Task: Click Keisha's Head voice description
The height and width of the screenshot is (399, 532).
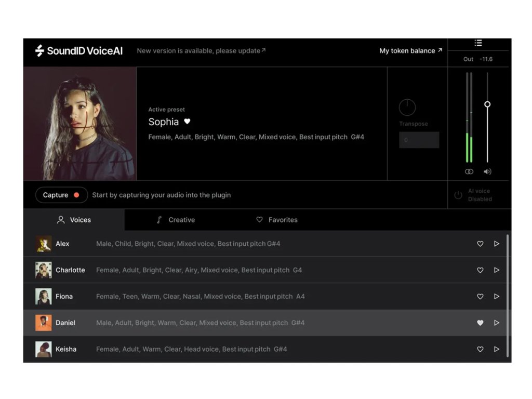Action: tap(192, 349)
